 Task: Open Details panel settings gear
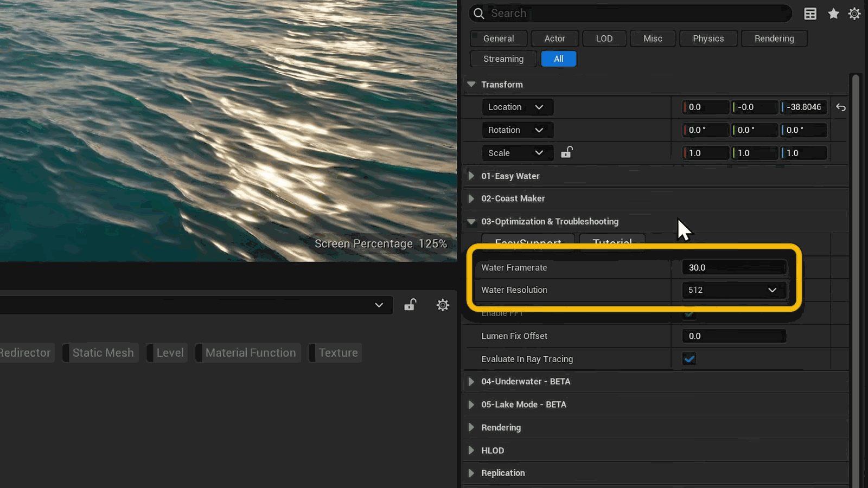(x=854, y=14)
